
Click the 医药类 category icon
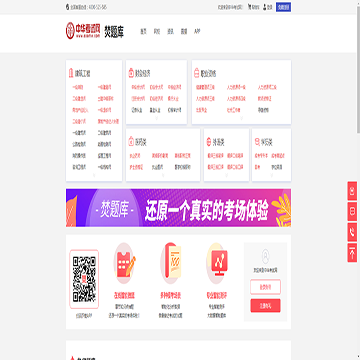click(x=131, y=142)
